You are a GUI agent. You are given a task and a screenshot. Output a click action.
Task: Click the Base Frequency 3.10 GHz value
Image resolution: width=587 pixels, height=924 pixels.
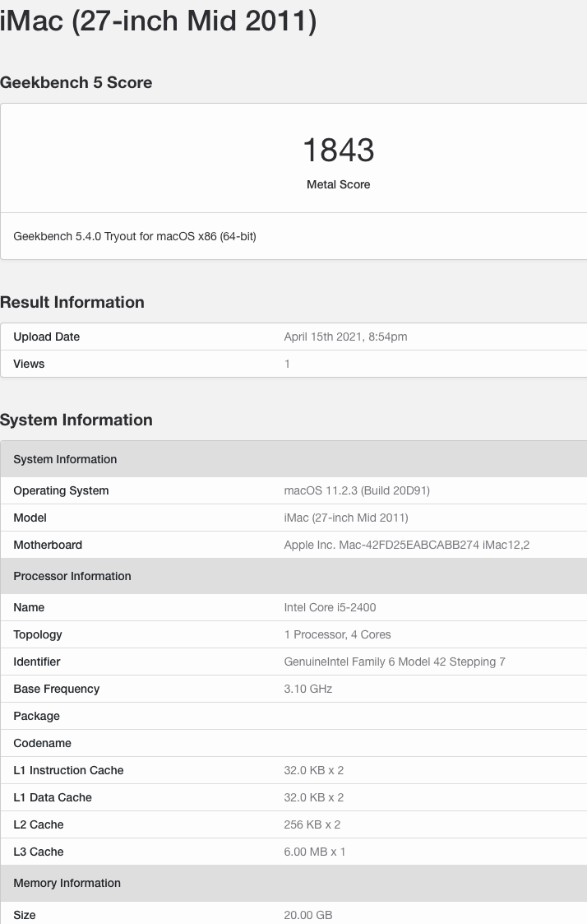click(308, 689)
